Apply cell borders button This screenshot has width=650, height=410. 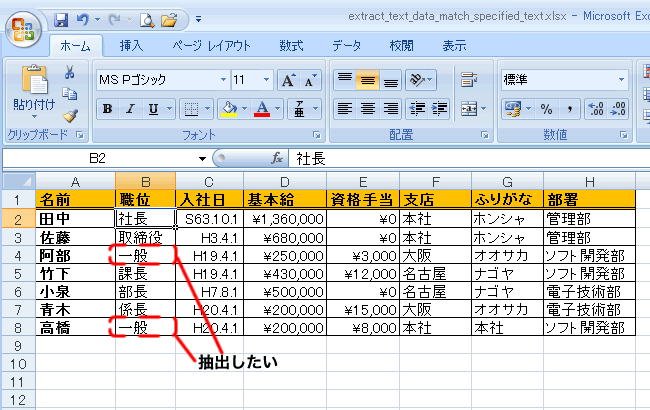(191, 109)
